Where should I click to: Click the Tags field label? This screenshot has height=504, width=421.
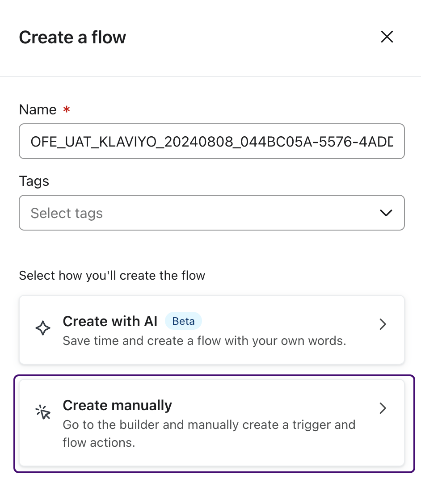tap(34, 181)
